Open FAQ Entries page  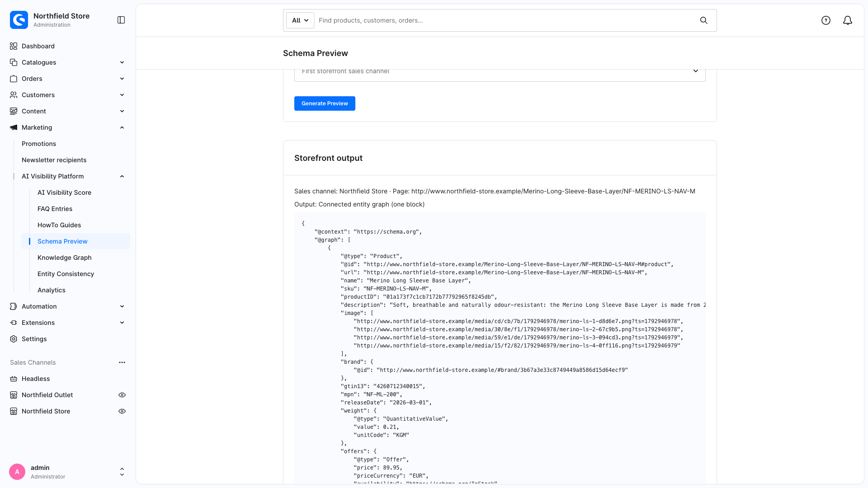55,209
